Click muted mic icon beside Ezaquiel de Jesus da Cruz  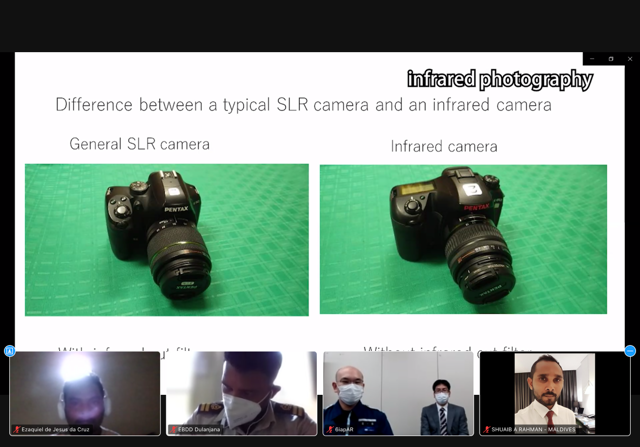pyautogui.click(x=17, y=430)
